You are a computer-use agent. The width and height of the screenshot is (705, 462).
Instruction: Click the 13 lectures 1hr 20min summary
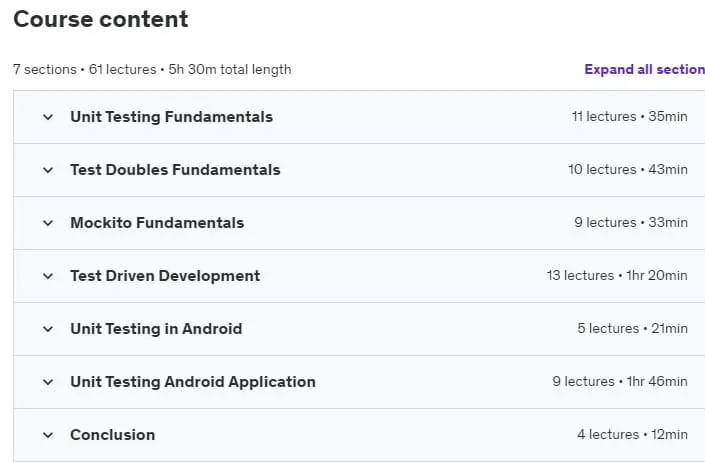(x=617, y=275)
